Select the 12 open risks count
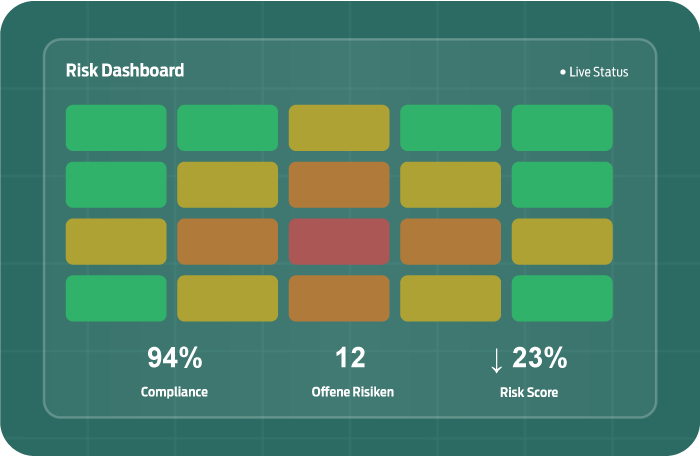The image size is (700, 456). point(350,358)
